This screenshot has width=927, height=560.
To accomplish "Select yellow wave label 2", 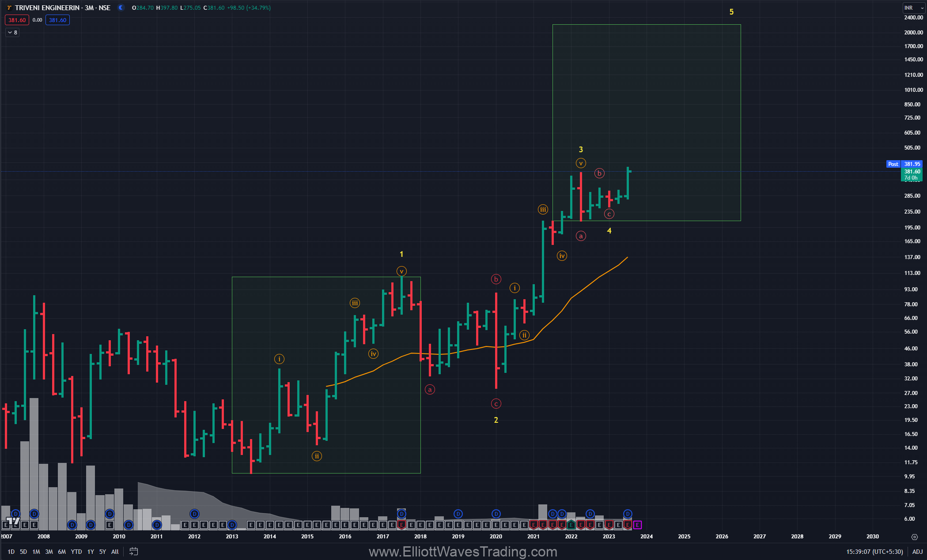I will (x=496, y=420).
